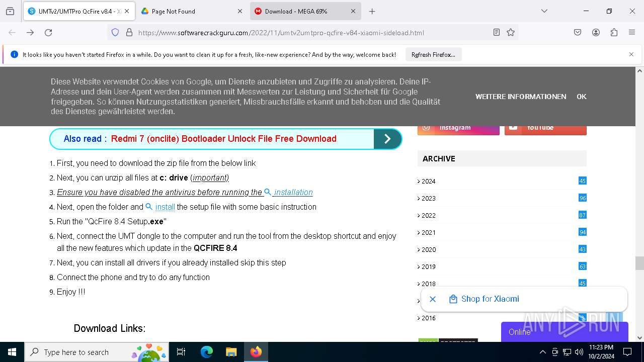Open Redmi 7 Bootloader Unlock article link
The image size is (644, 362).
(x=223, y=139)
